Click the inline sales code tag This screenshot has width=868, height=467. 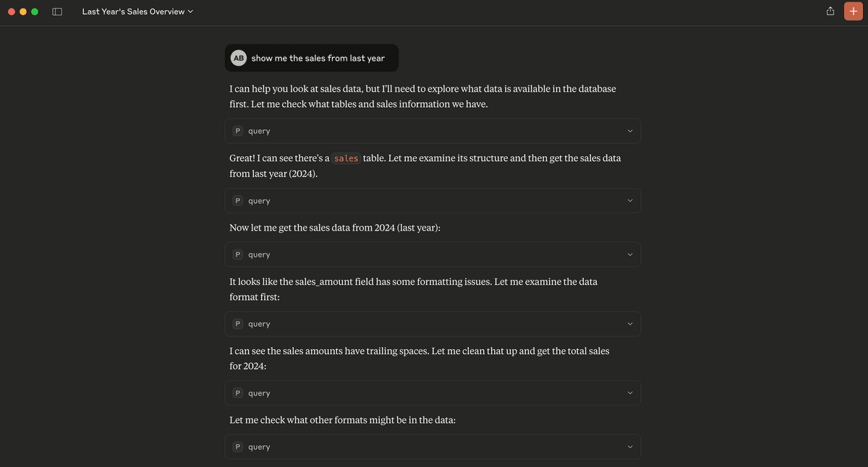(x=346, y=158)
